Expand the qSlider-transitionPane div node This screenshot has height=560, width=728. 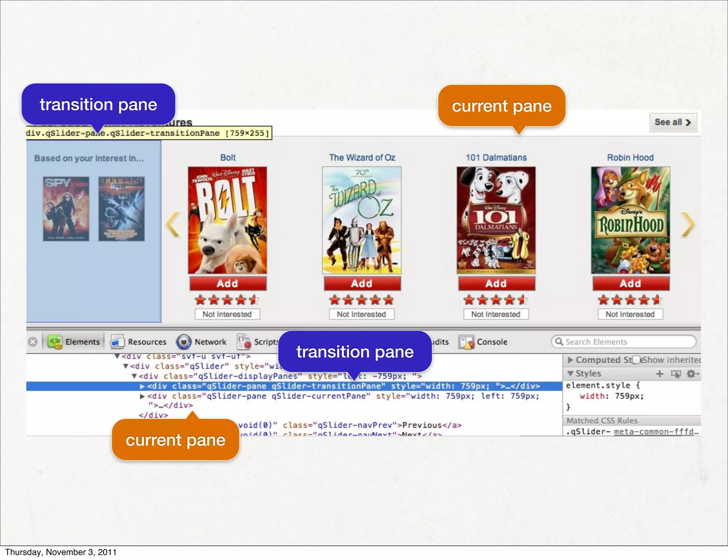(x=143, y=386)
